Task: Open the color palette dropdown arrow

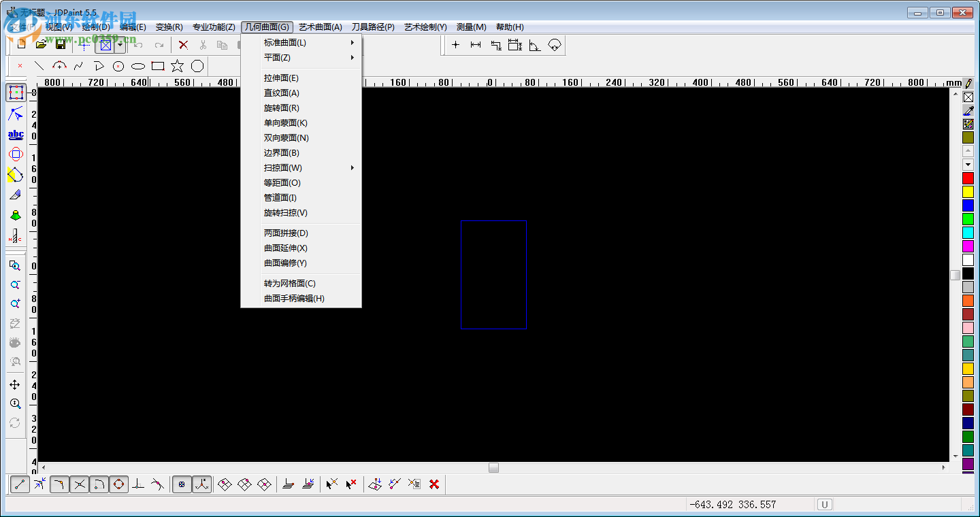Action: click(968, 164)
